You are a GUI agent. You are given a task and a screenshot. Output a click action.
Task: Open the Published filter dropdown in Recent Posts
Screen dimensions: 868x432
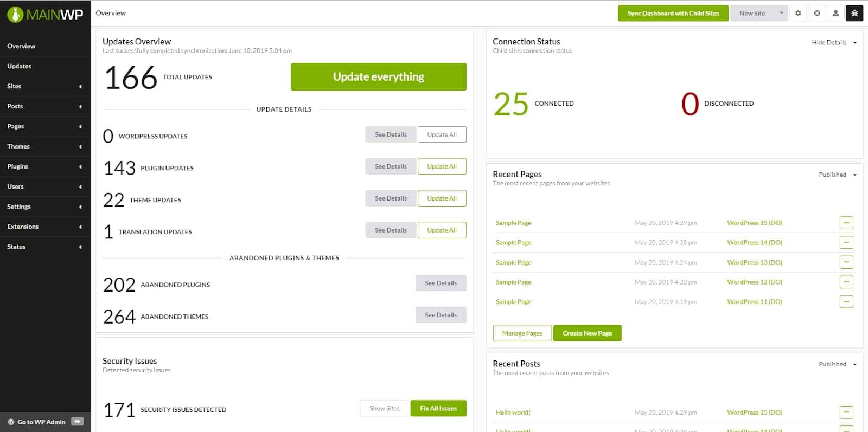pos(838,364)
